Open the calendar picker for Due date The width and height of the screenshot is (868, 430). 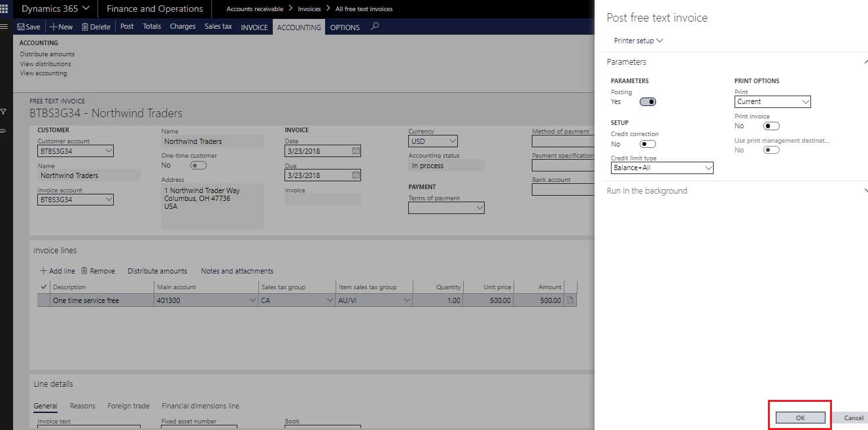pos(356,175)
